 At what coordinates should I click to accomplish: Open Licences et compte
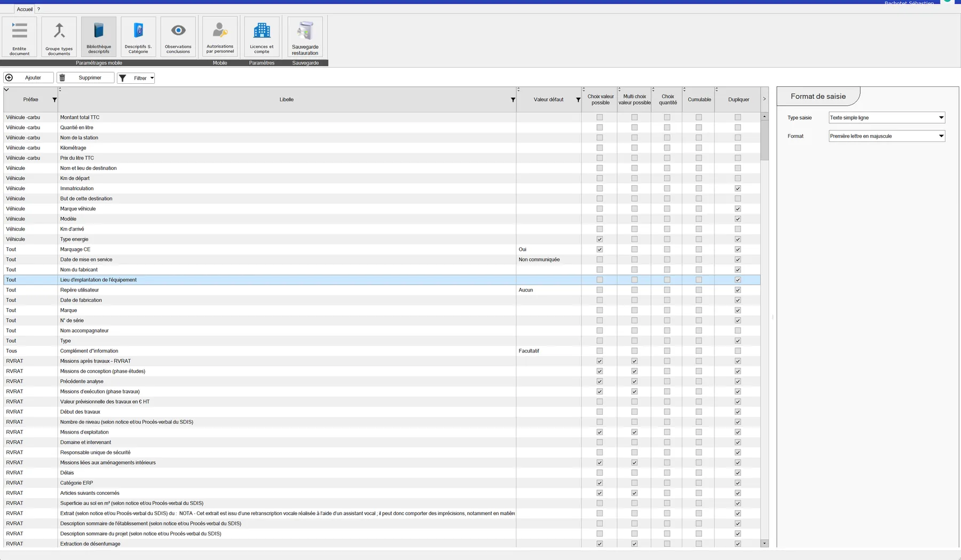(262, 36)
